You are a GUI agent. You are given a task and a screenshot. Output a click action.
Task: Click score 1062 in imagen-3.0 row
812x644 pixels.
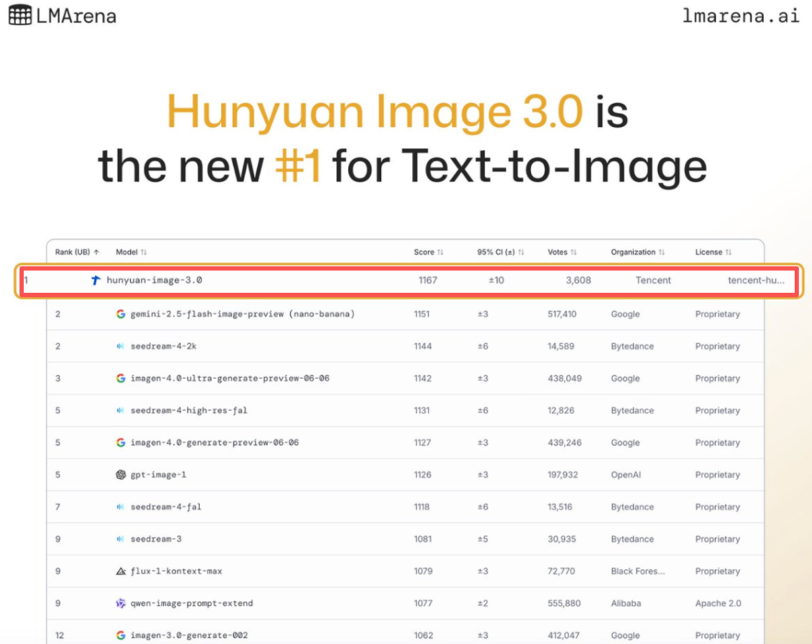pyautogui.click(x=423, y=635)
